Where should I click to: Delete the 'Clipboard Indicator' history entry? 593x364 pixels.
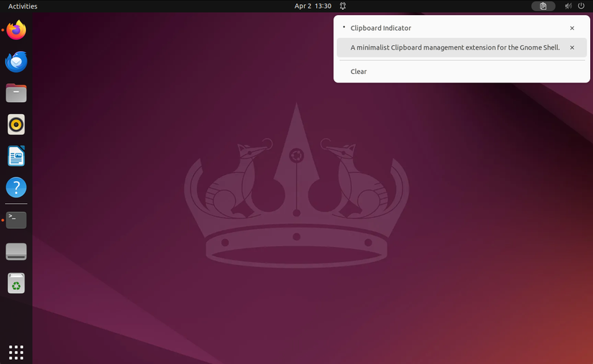click(572, 28)
